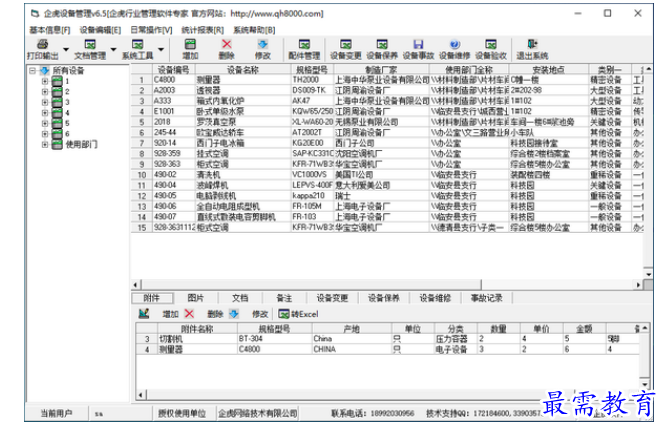Select device row 490-02 清洗机
Image resolution: width=664 pixels, height=435 pixels.
[387, 175]
